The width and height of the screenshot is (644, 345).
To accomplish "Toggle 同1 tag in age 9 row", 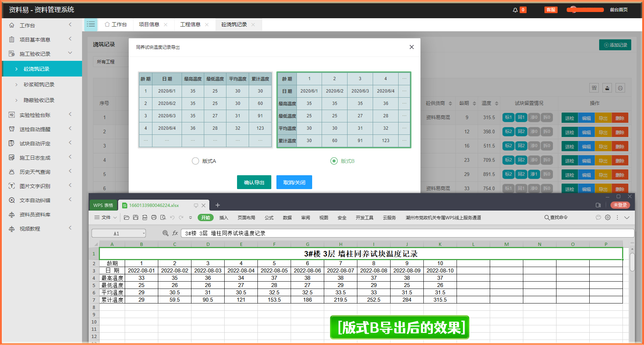I will coord(521,117).
